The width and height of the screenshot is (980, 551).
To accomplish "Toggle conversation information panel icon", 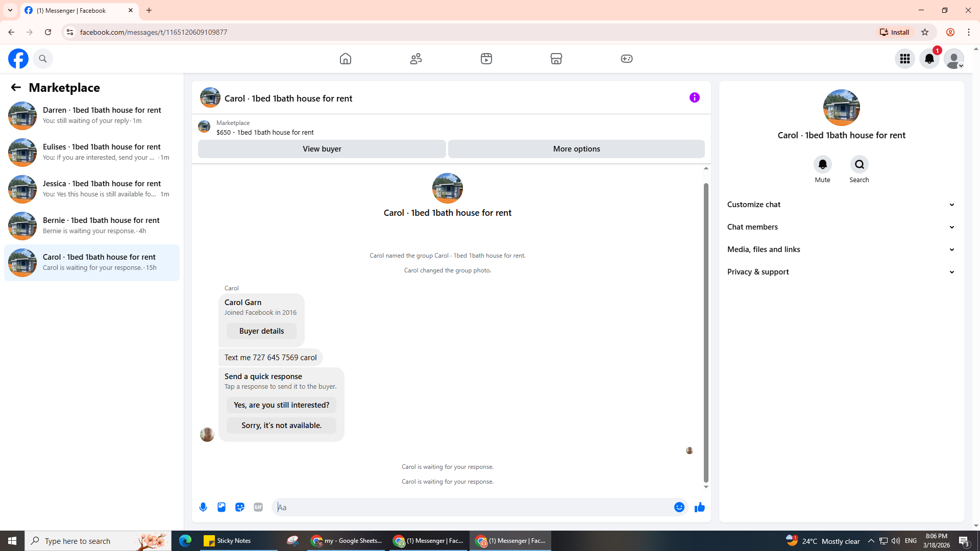I will tap(694, 97).
